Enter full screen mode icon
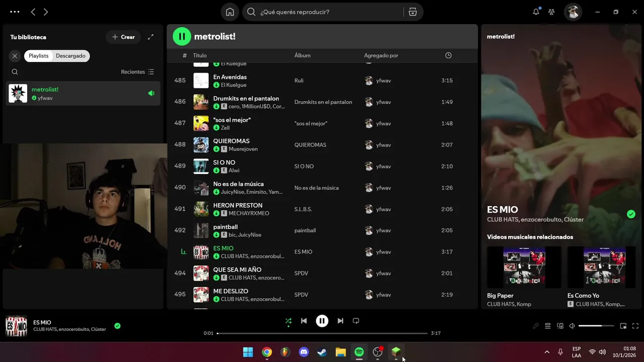The height and width of the screenshot is (362, 644). (635, 326)
